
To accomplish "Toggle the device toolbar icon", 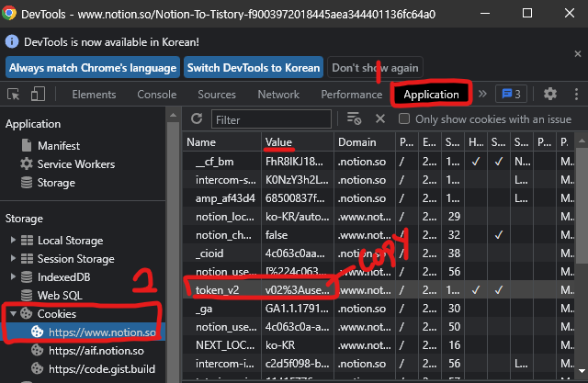I will (x=38, y=94).
